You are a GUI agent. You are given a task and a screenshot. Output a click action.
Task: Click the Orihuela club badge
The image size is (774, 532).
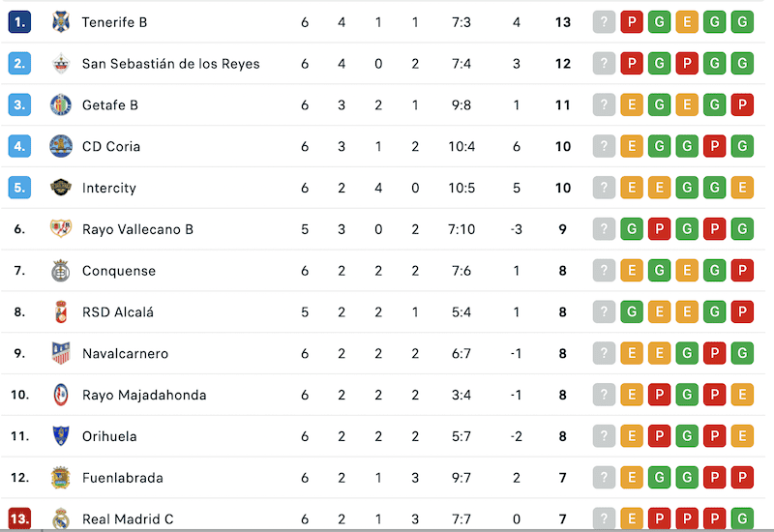61,436
